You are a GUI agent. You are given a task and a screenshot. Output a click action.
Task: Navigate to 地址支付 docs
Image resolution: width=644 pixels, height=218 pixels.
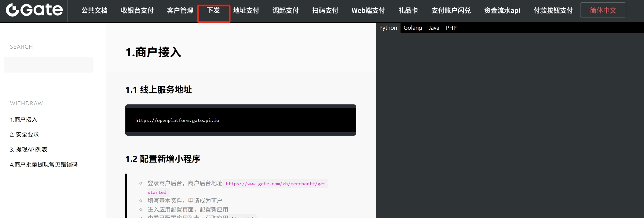(246, 11)
